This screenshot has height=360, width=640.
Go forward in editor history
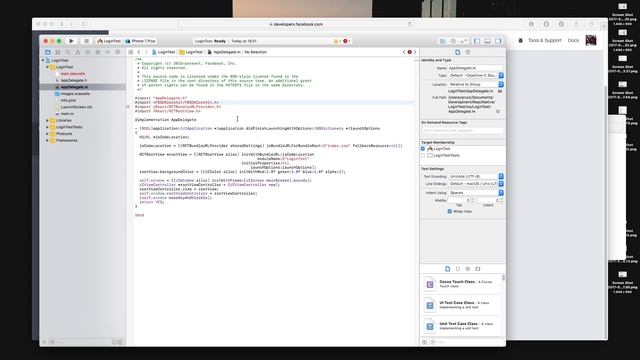(146, 52)
